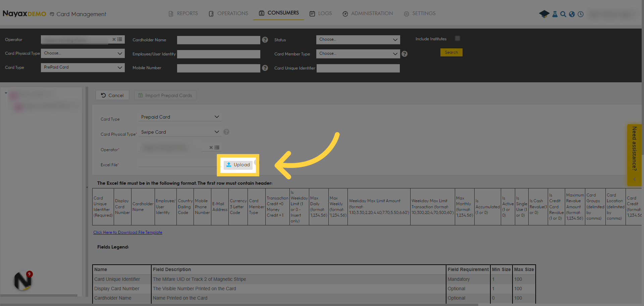Click the globe language icon

(x=572, y=14)
